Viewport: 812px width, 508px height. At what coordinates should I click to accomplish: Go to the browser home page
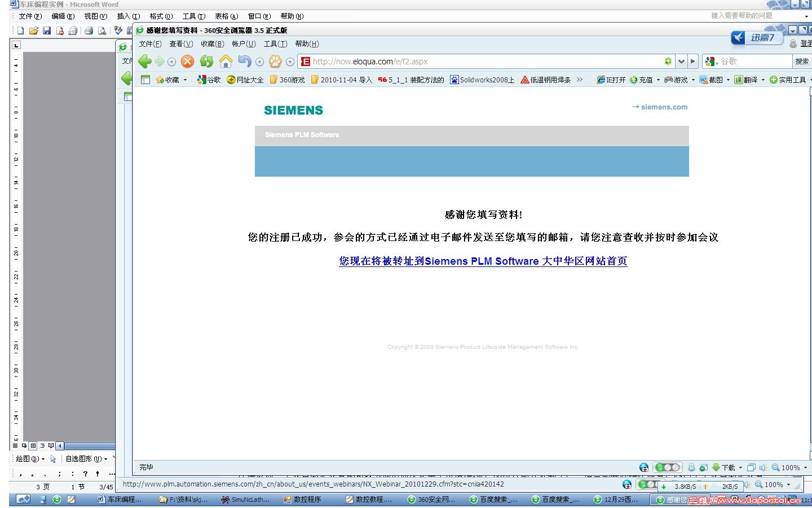pyautogui.click(x=226, y=62)
